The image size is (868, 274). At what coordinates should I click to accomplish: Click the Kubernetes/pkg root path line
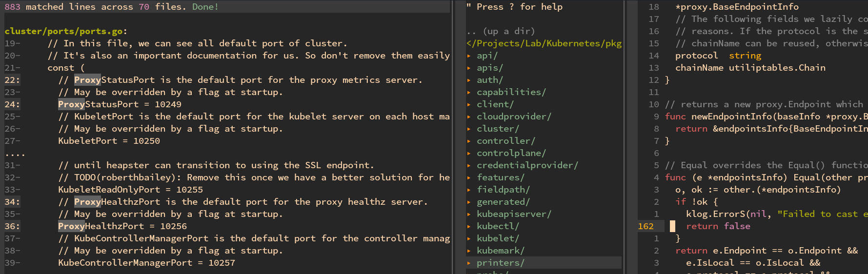[x=544, y=43]
